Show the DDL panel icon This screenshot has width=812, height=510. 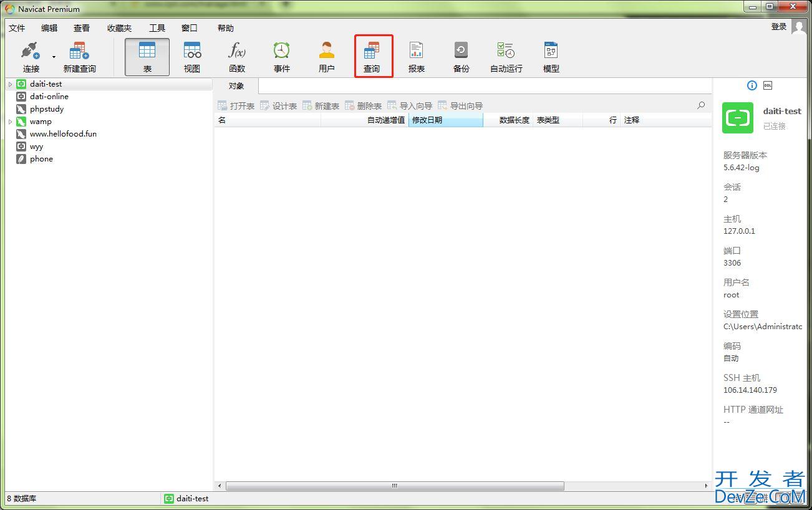tap(768, 85)
